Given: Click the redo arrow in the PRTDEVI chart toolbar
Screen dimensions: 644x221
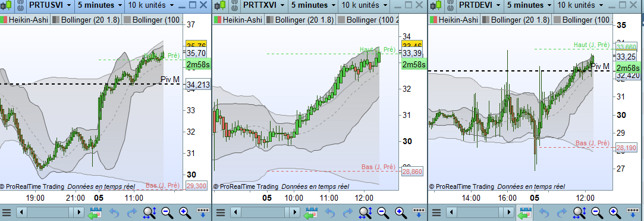Looking at the screenshot, I should [562, 213].
